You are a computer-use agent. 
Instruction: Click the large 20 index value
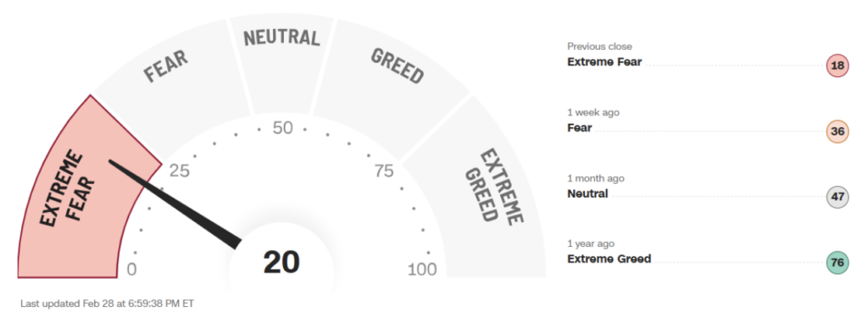click(281, 262)
